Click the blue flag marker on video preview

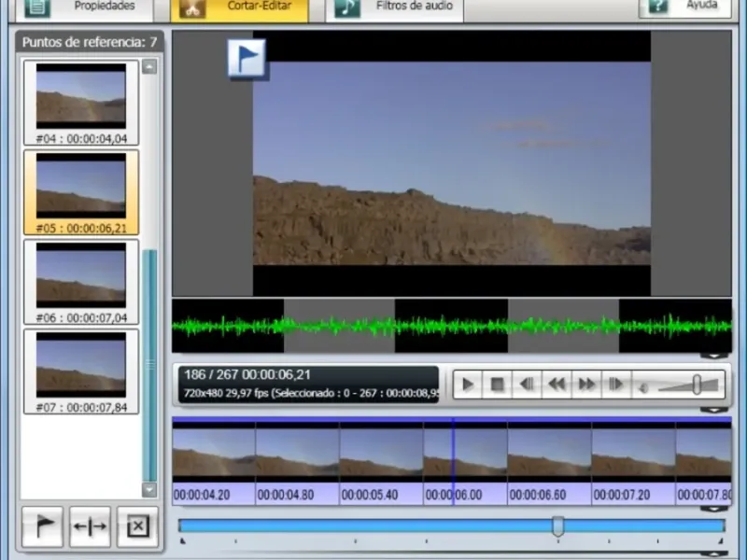click(x=247, y=58)
